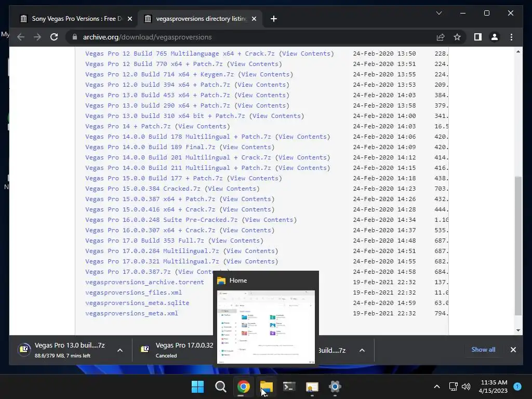
Task: Open Settings from the taskbar
Action: click(335, 387)
